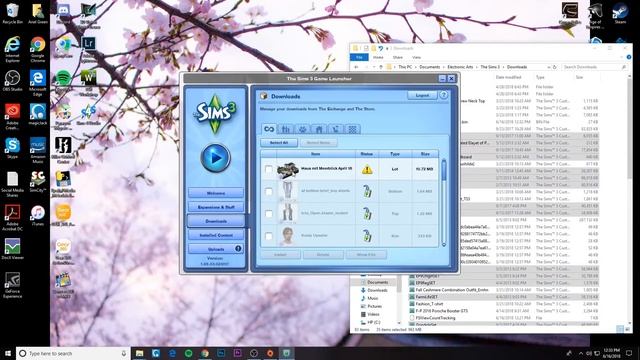
Task: Open the Share tab in File Explorer
Action: click(398, 57)
